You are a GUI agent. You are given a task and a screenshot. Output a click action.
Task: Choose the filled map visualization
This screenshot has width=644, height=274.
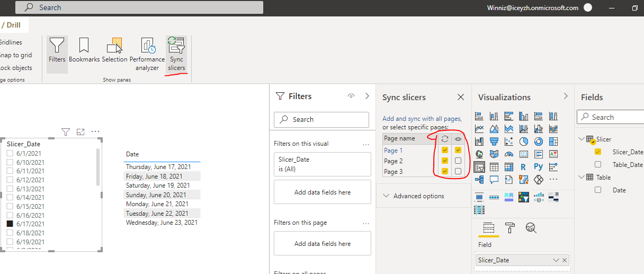point(494,154)
